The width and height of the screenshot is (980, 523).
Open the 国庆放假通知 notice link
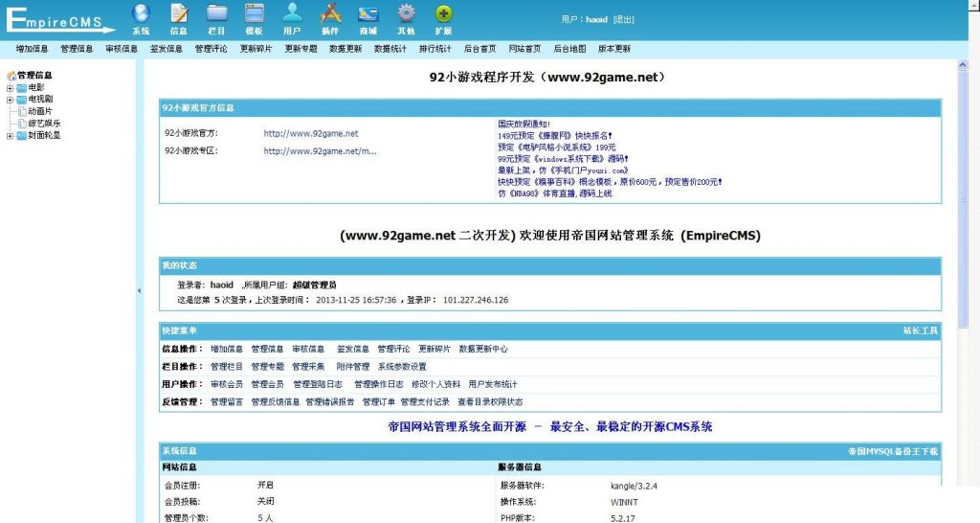[523, 125]
